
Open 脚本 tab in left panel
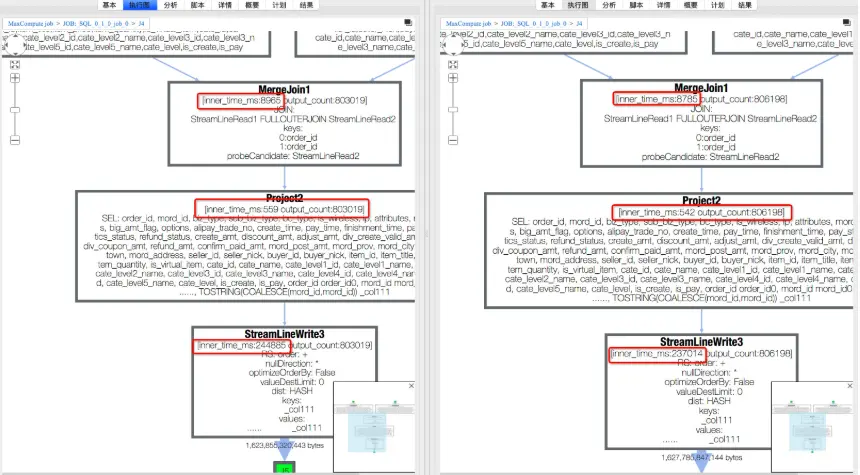(197, 5)
